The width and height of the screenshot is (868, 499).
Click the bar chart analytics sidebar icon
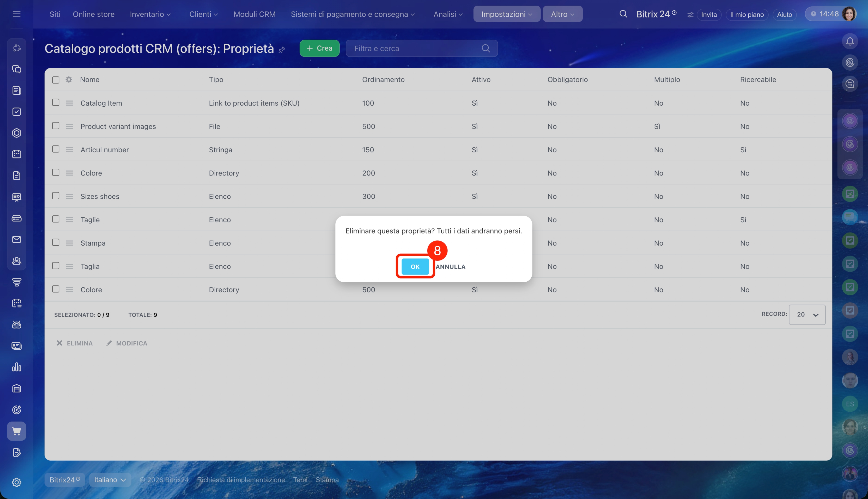point(17,367)
